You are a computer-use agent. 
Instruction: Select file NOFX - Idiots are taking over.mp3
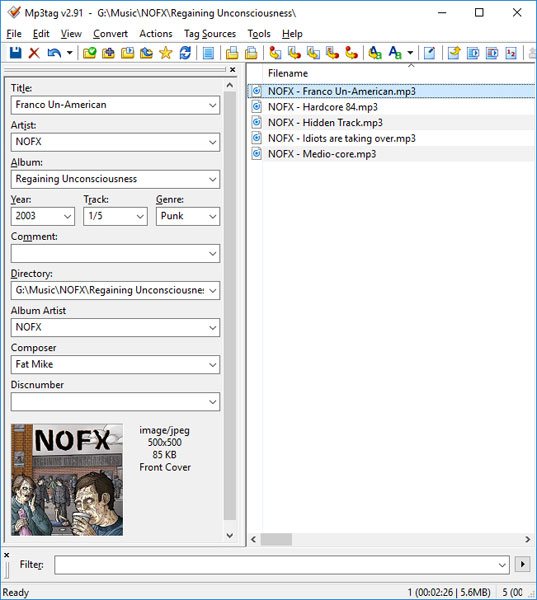[341, 138]
